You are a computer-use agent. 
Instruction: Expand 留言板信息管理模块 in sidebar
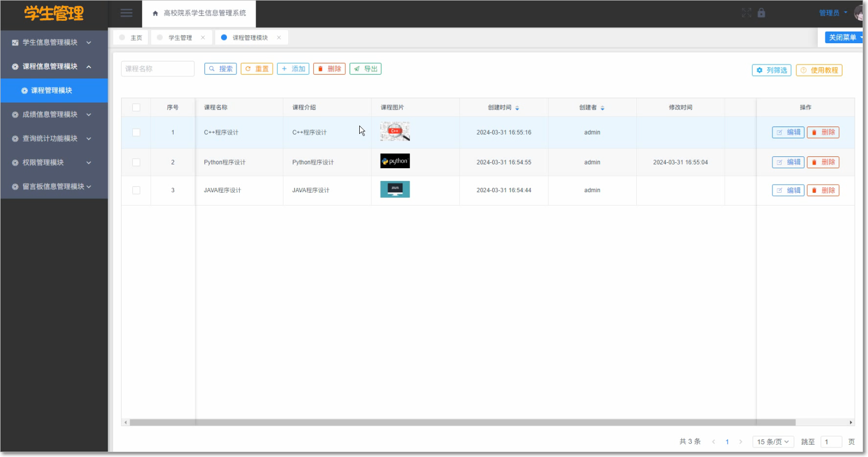[x=54, y=186]
